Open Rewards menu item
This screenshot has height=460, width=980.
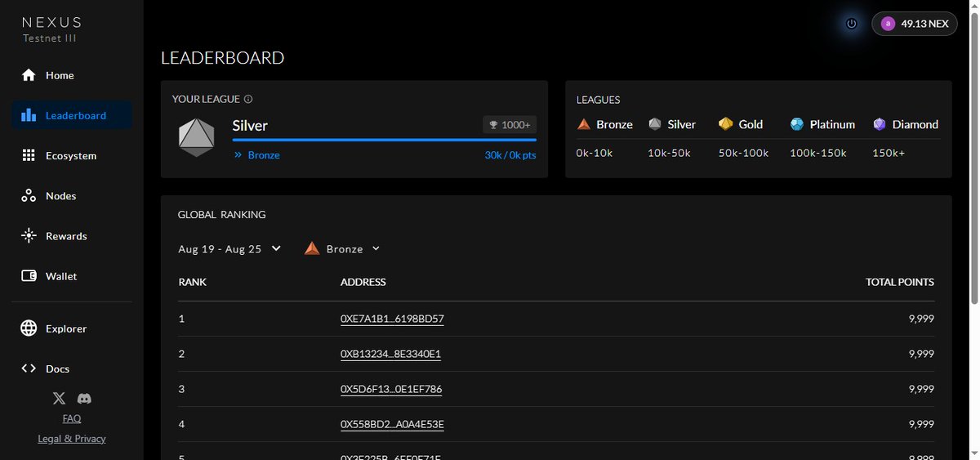[x=72, y=236]
